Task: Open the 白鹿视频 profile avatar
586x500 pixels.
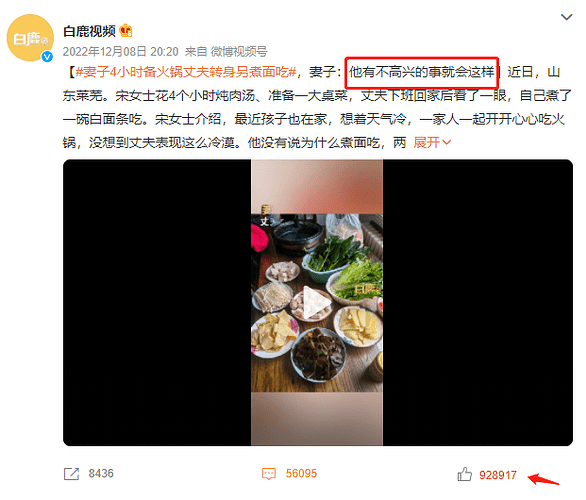Action: (30, 38)
